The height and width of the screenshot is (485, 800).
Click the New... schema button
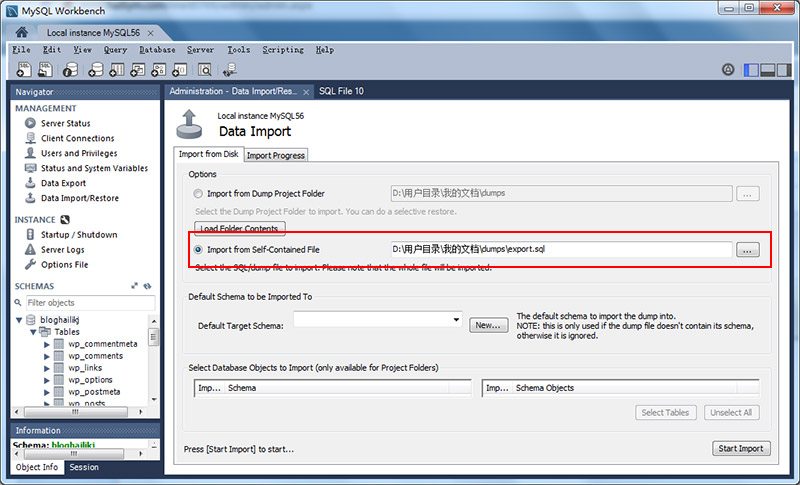coord(488,325)
